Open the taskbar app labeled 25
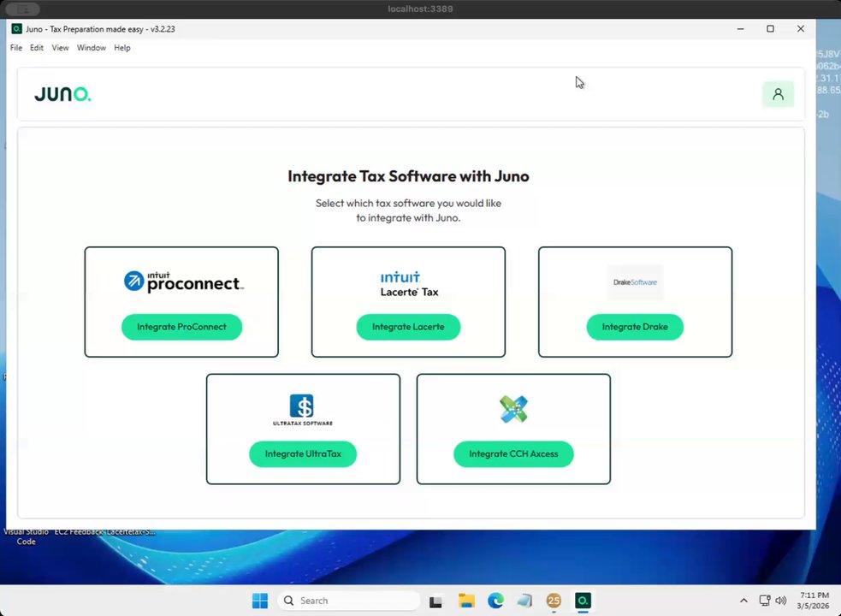Image resolution: width=841 pixels, height=616 pixels. (x=554, y=601)
